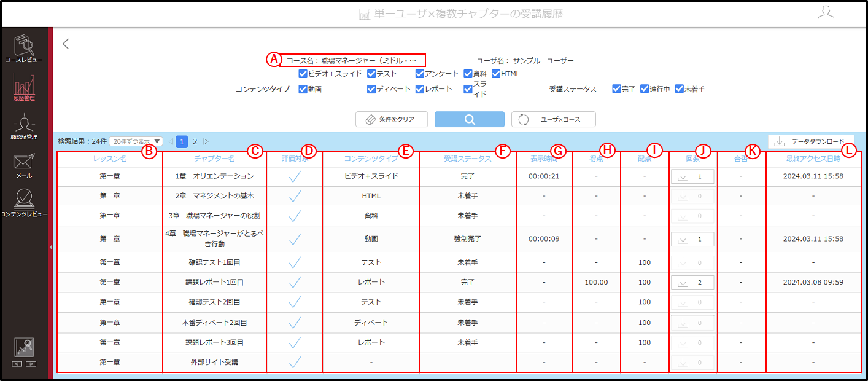Download attempts for 課題レポート1回目 row
Screen dimensions: 868x381
coord(692,282)
